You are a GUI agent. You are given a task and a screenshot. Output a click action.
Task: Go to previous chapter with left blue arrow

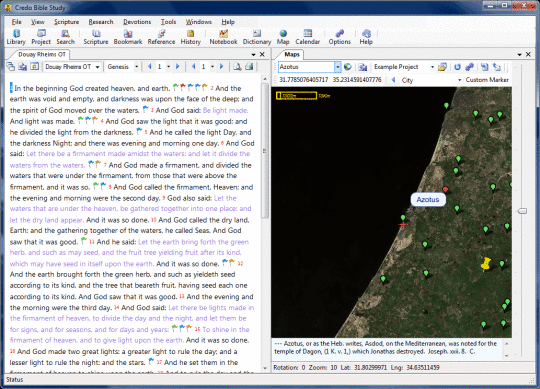pyautogui.click(x=150, y=66)
